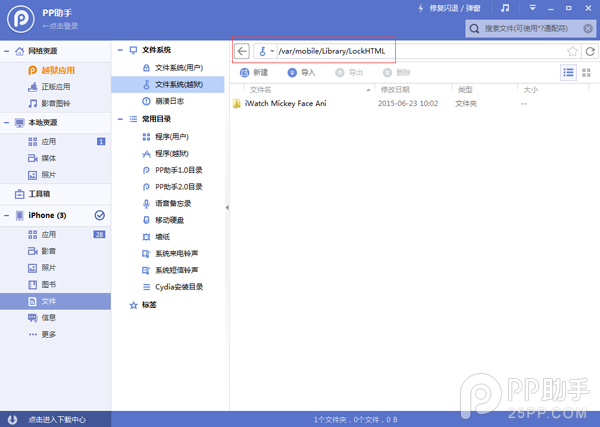Open 修复闪退/弹窗 repair tool
The width and height of the screenshot is (600, 427).
[x=449, y=8]
